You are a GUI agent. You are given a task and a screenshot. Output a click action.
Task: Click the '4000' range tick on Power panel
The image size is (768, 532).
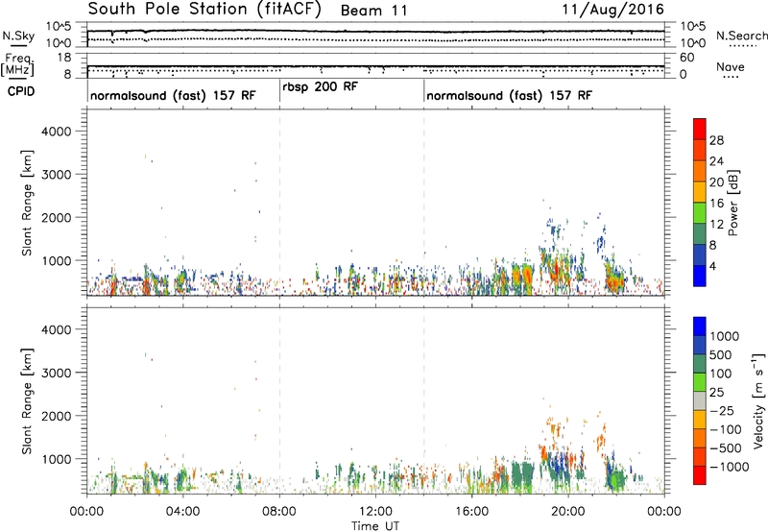[57, 132]
